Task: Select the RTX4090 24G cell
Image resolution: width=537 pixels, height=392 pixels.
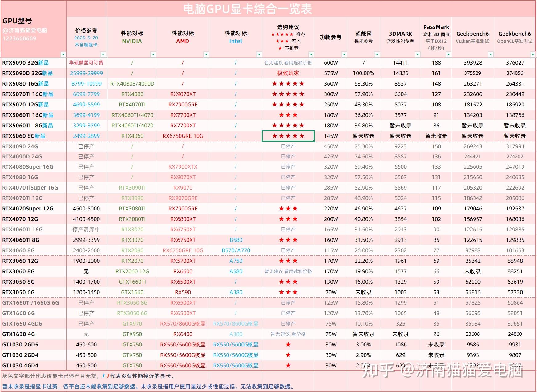Action: (x=34, y=146)
